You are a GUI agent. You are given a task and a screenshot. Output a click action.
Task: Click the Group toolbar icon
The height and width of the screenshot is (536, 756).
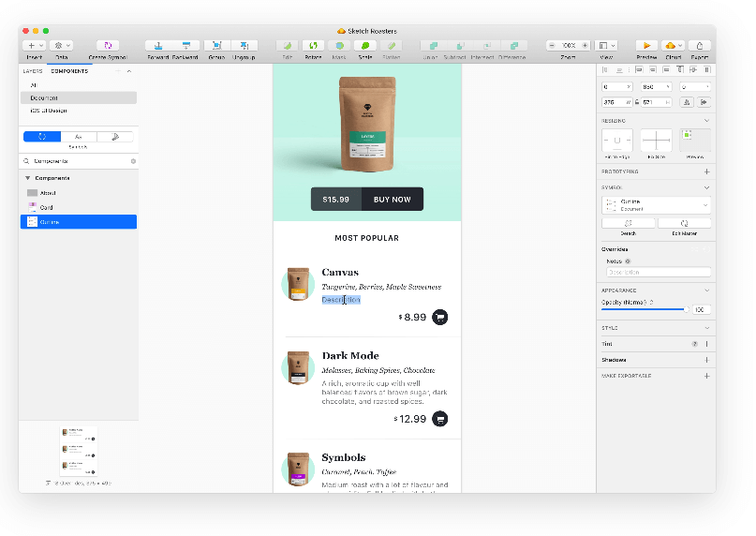point(217,45)
